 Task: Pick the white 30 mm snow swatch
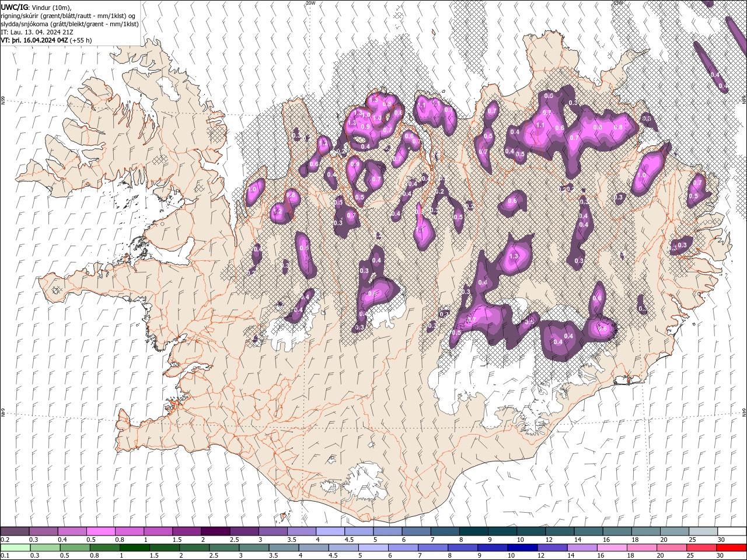[731, 531]
